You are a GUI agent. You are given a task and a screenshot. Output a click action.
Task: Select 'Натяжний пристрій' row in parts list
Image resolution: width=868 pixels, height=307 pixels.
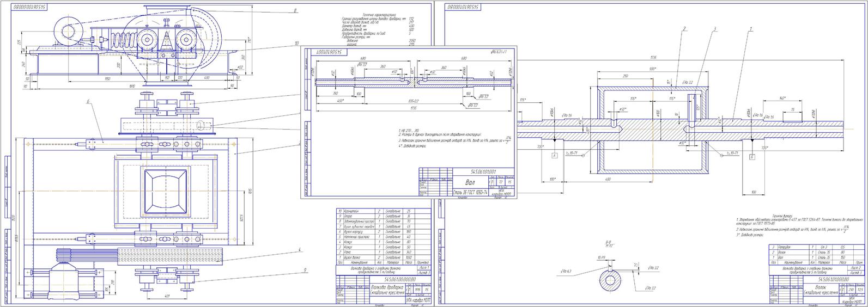click(383, 237)
